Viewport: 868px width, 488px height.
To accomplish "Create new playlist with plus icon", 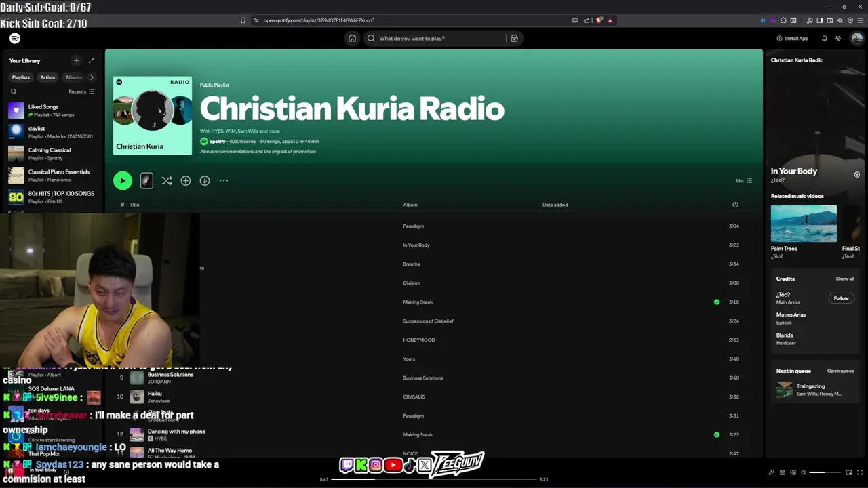I will pyautogui.click(x=76, y=61).
